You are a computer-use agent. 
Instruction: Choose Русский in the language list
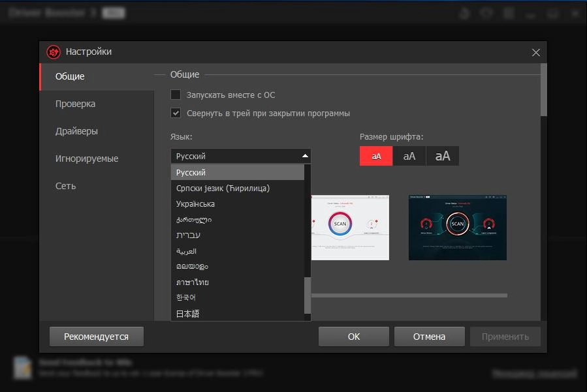click(238, 172)
